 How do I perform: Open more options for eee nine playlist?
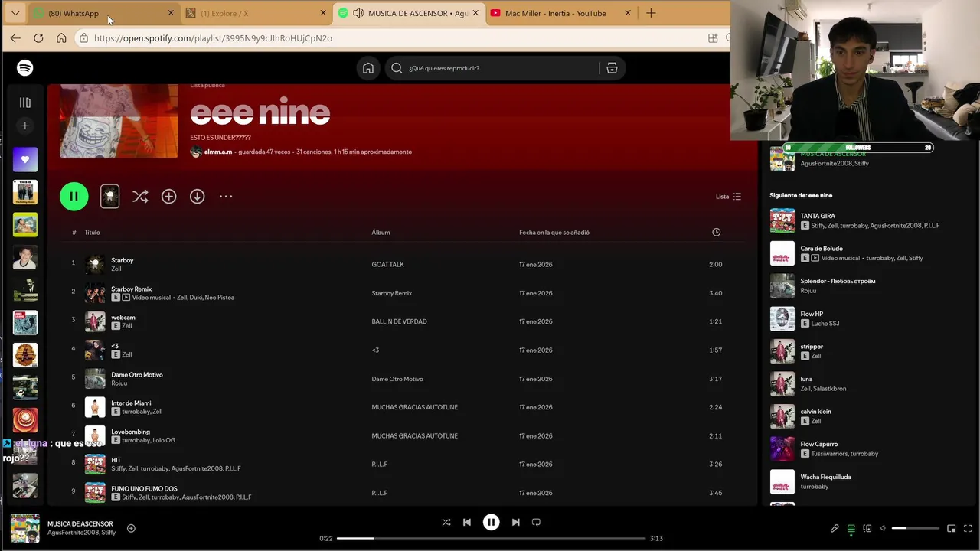click(x=226, y=197)
